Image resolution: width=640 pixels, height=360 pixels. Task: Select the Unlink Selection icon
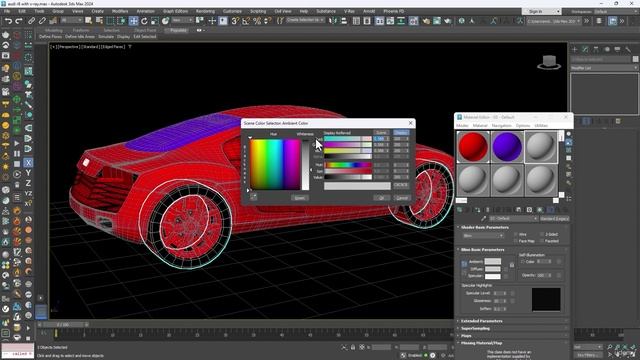(42, 21)
